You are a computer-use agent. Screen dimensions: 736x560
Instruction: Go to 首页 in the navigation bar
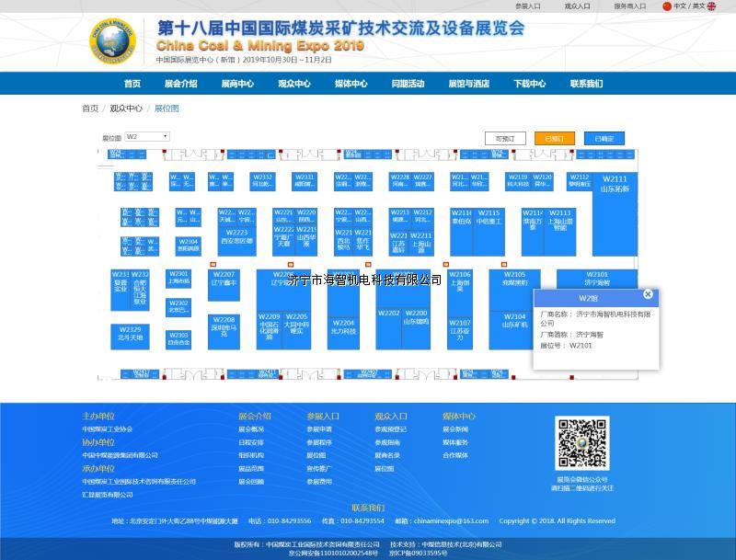(132, 84)
